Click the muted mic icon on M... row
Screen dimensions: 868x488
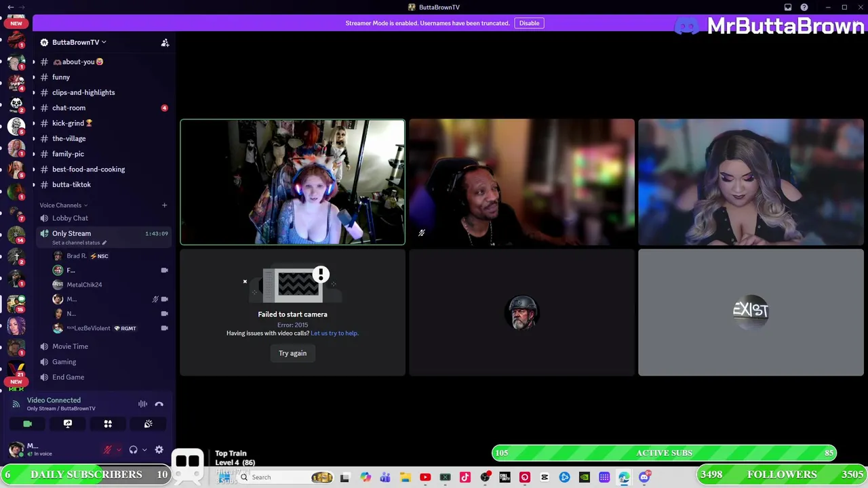155,299
